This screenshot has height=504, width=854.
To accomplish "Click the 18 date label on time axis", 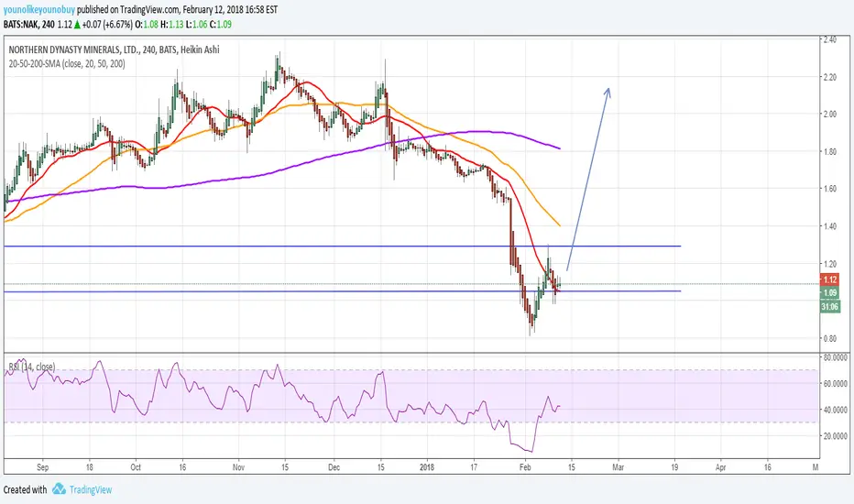I will click(x=89, y=467).
